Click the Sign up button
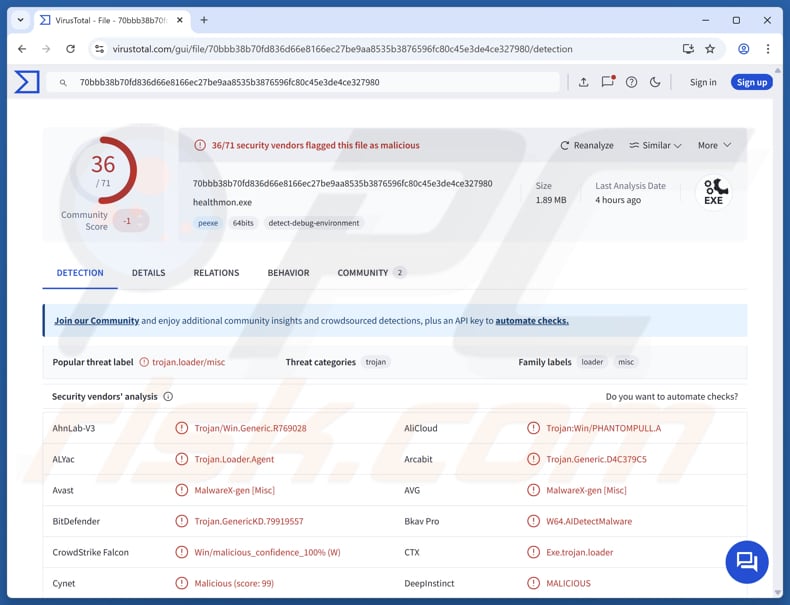 (751, 82)
